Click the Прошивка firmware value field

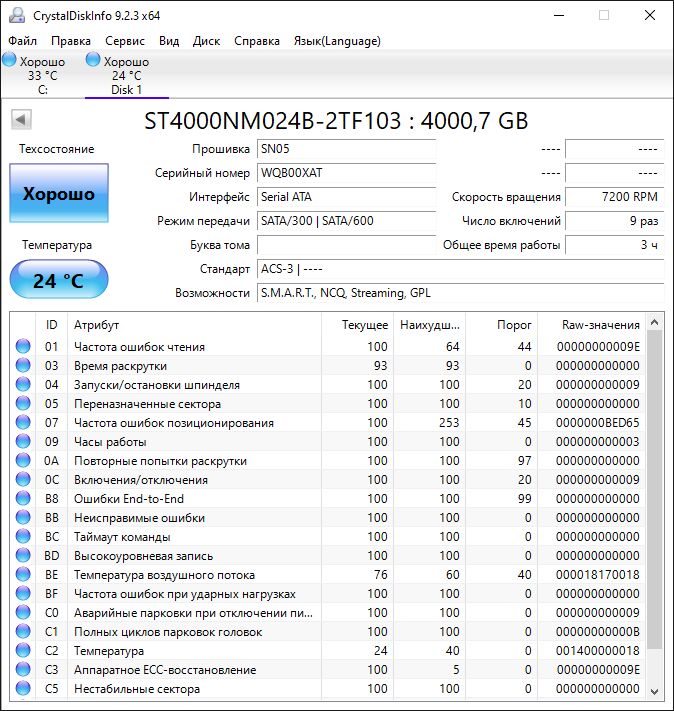pyautogui.click(x=346, y=149)
